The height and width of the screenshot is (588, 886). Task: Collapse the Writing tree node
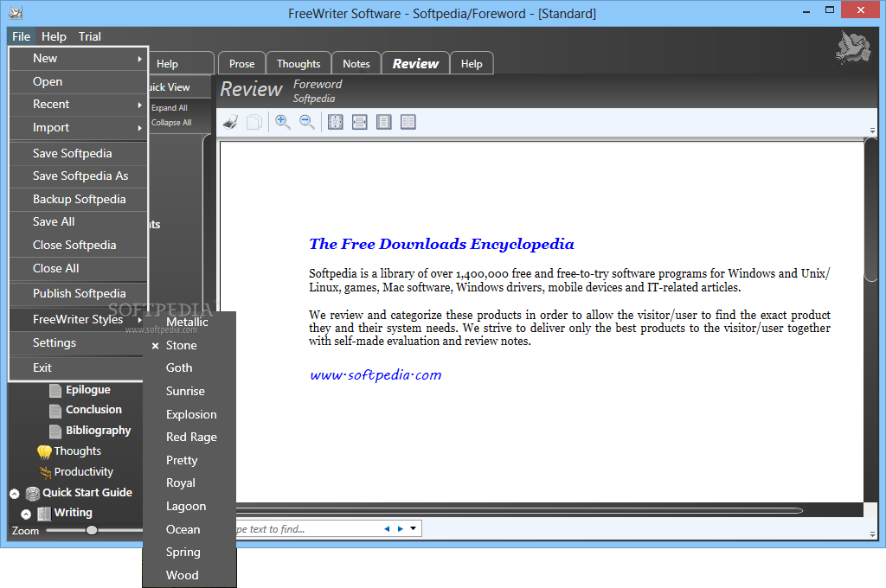26,514
